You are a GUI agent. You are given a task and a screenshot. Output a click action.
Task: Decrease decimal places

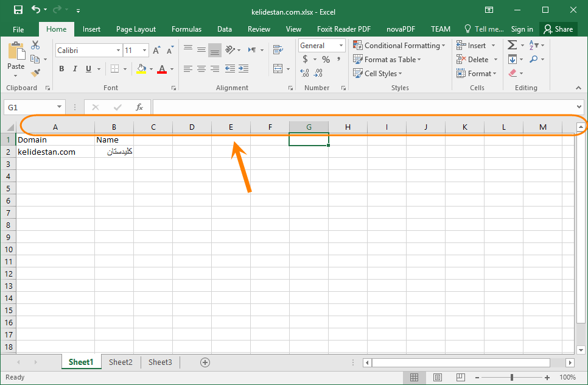pos(318,73)
